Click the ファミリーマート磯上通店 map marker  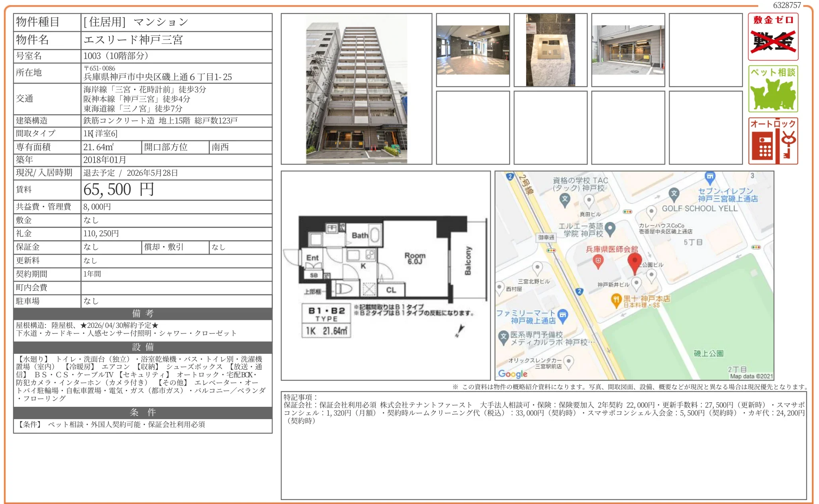pos(562,315)
